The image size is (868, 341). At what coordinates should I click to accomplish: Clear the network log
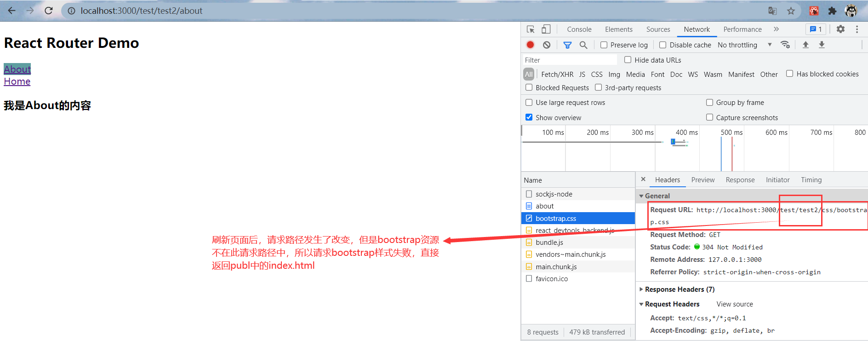[x=547, y=45]
